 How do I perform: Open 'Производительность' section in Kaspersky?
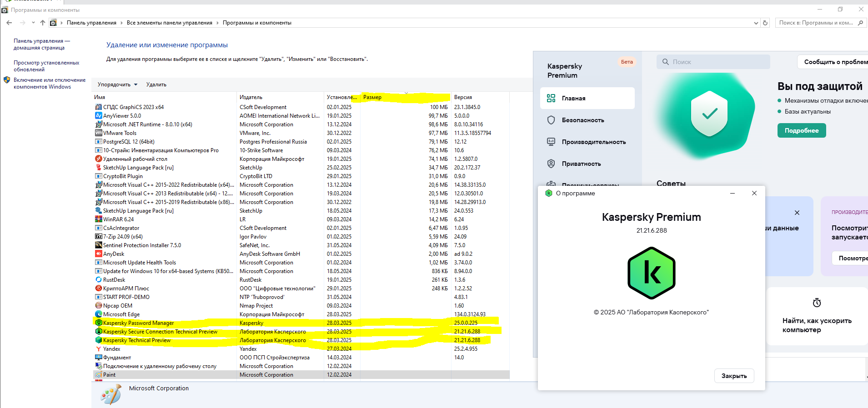click(x=587, y=142)
